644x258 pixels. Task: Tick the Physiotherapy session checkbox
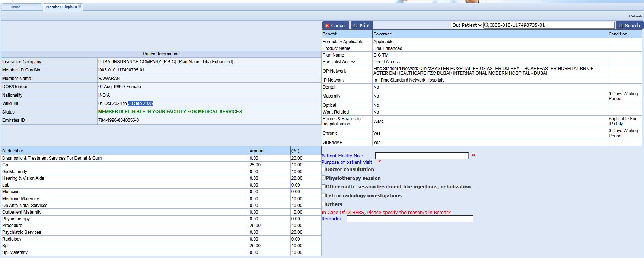click(324, 178)
